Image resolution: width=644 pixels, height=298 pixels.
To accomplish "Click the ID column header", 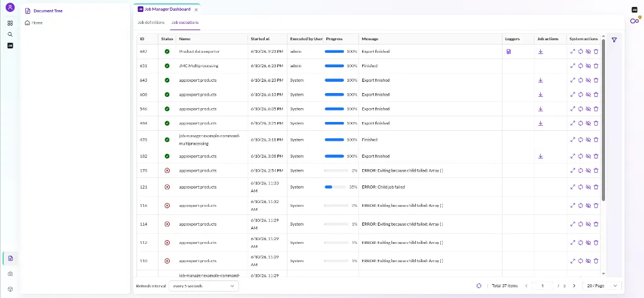I will 147,39.
